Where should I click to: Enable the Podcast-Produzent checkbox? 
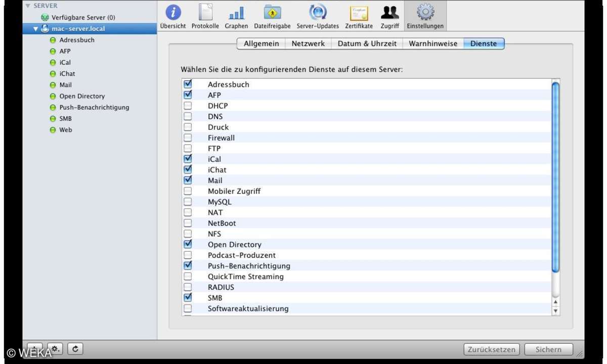pyautogui.click(x=188, y=255)
